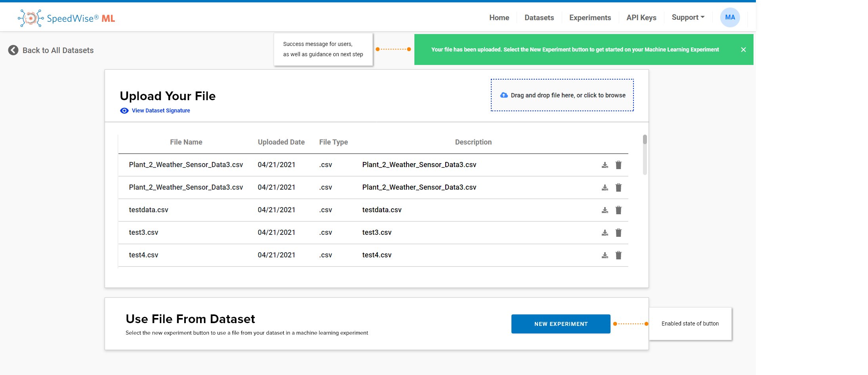Go to the Home page
The image size is (868, 375).
(x=499, y=18)
